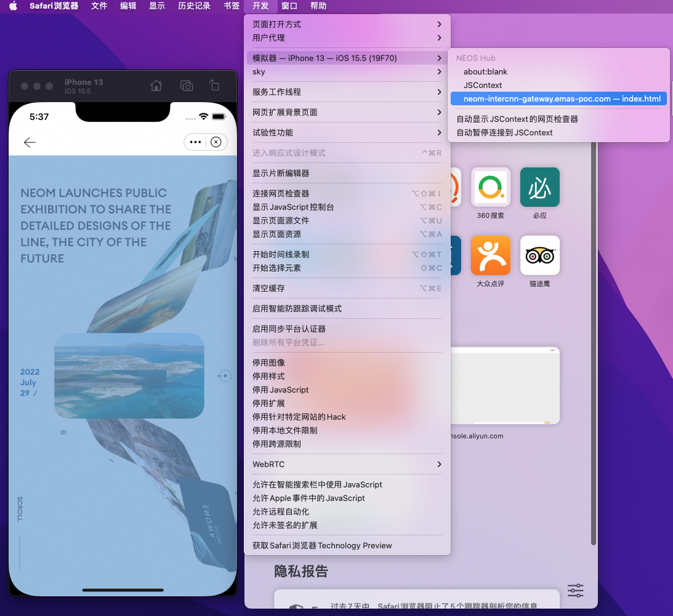This screenshot has width=673, height=616.
Task: Toggle 停用跨源限制 option
Action: [347, 444]
